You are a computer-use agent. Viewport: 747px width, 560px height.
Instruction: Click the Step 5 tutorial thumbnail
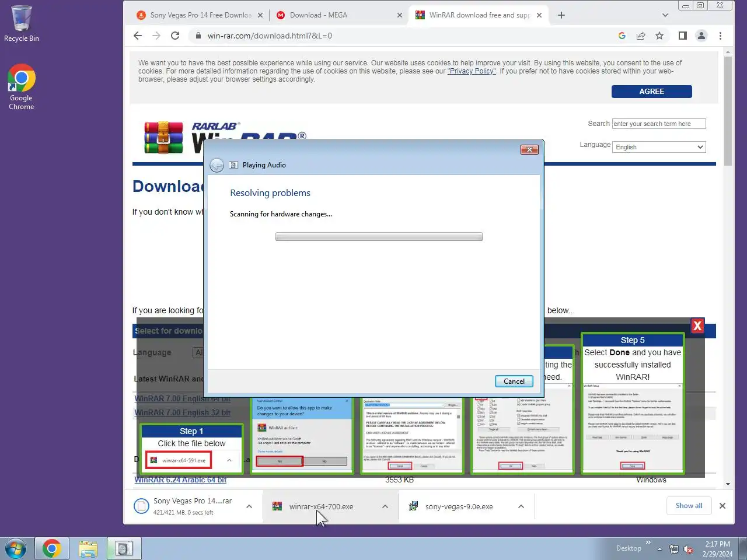click(x=633, y=402)
